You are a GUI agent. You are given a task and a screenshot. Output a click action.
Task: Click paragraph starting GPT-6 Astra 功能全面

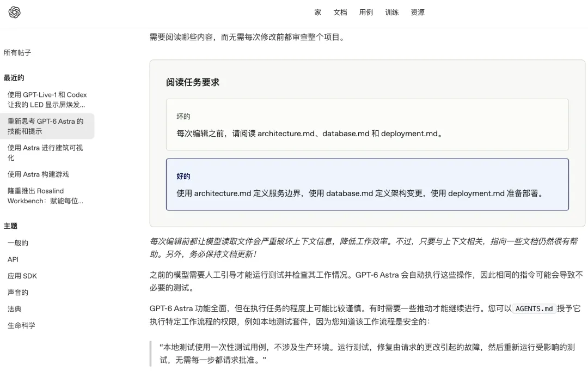pyautogui.click(x=365, y=315)
